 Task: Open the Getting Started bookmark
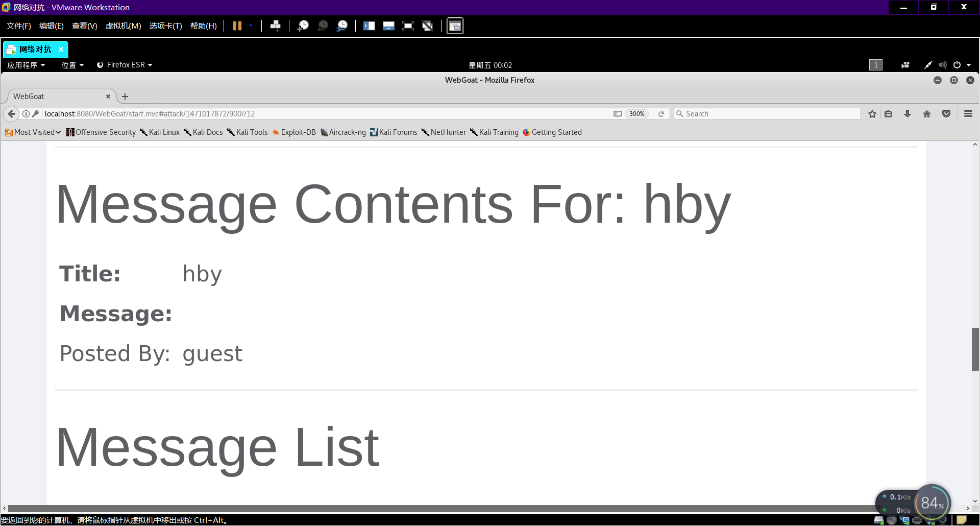coord(552,132)
